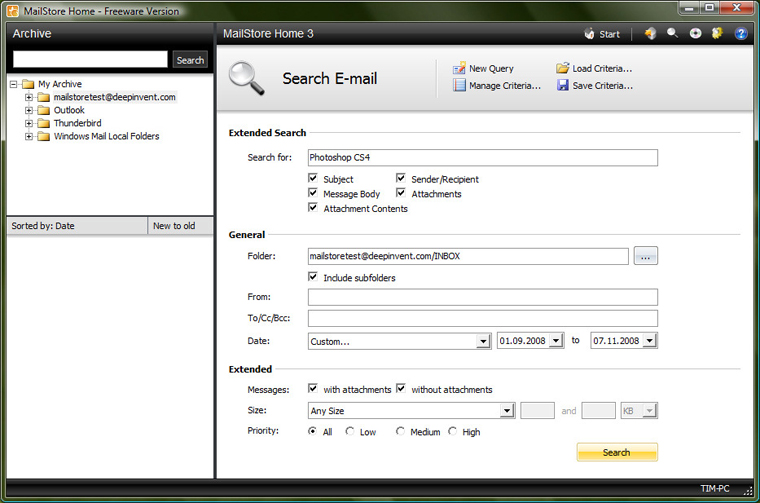Select Windows Mail Local Folders
Viewport: 760px width, 503px height.
[x=106, y=136]
